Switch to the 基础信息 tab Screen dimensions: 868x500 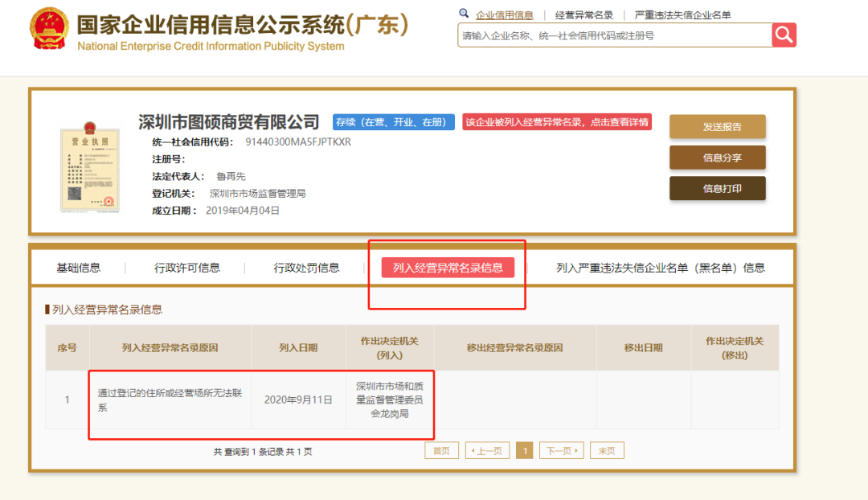(x=79, y=268)
